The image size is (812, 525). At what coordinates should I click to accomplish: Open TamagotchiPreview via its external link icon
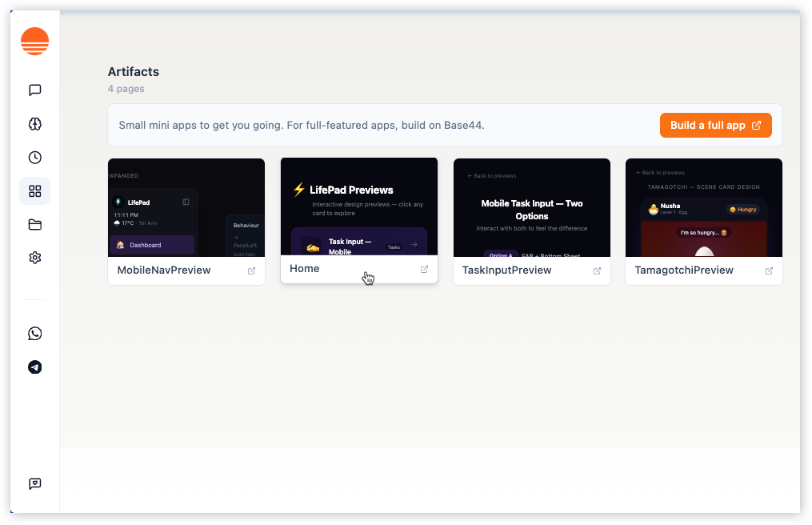[769, 271]
